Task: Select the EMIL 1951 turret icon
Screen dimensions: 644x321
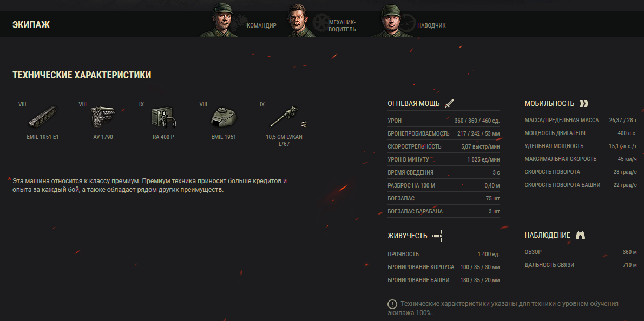Action: pyautogui.click(x=224, y=118)
